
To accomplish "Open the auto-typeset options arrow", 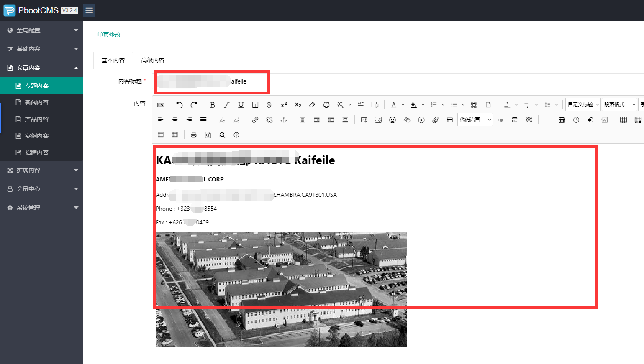I will (x=350, y=105).
